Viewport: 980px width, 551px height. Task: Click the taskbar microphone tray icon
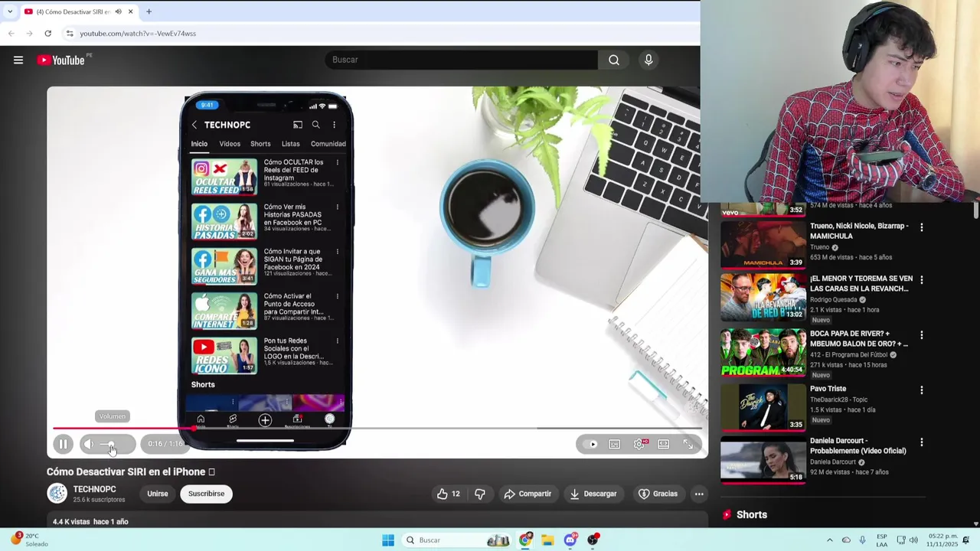(863, 540)
